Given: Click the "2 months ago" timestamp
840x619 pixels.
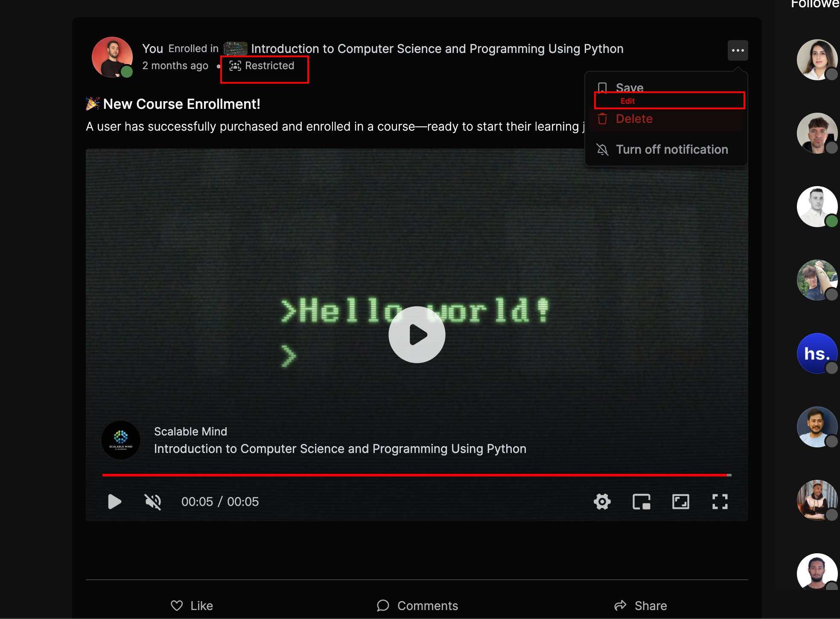Looking at the screenshot, I should [175, 66].
